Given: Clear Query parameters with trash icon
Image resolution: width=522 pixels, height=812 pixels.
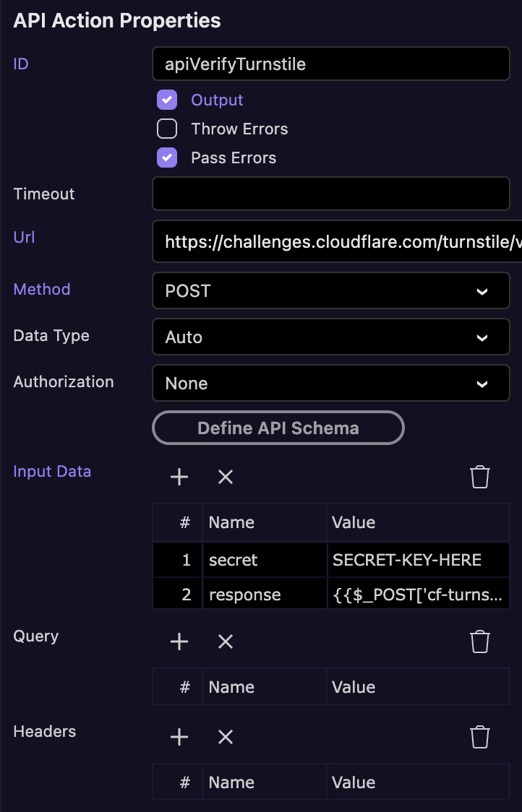Looking at the screenshot, I should [480, 642].
